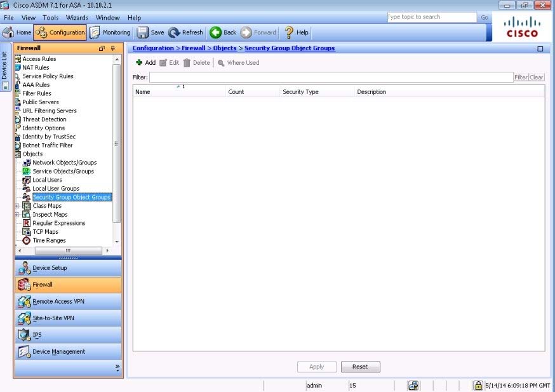Screen dimensions: 555x392
Task: Click the Home toolbar icon
Action: click(x=8, y=32)
